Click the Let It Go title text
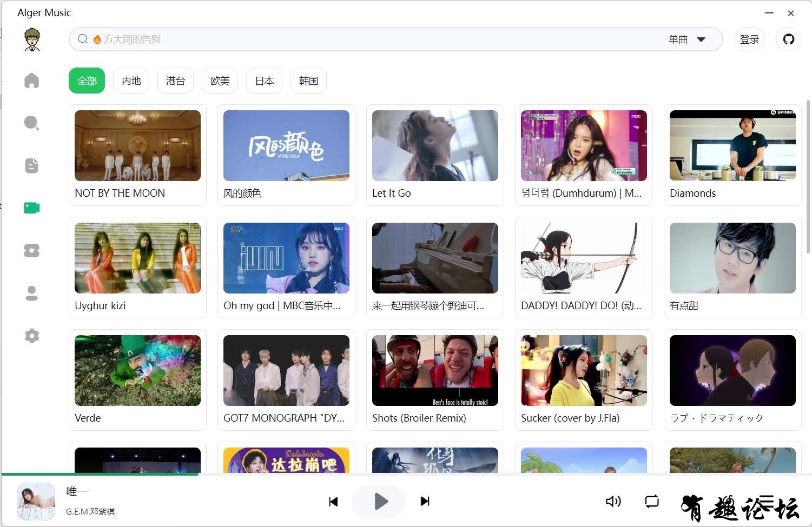This screenshot has width=812, height=527. (x=392, y=193)
